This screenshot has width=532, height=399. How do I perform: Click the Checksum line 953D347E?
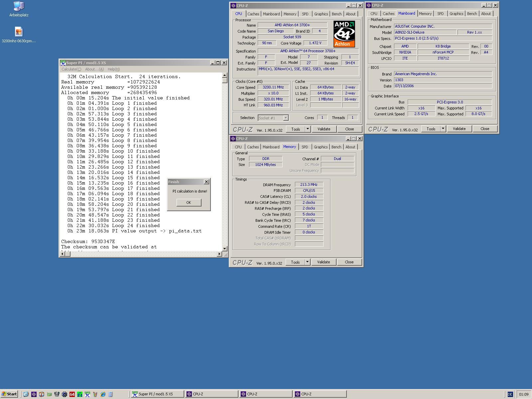click(x=88, y=241)
